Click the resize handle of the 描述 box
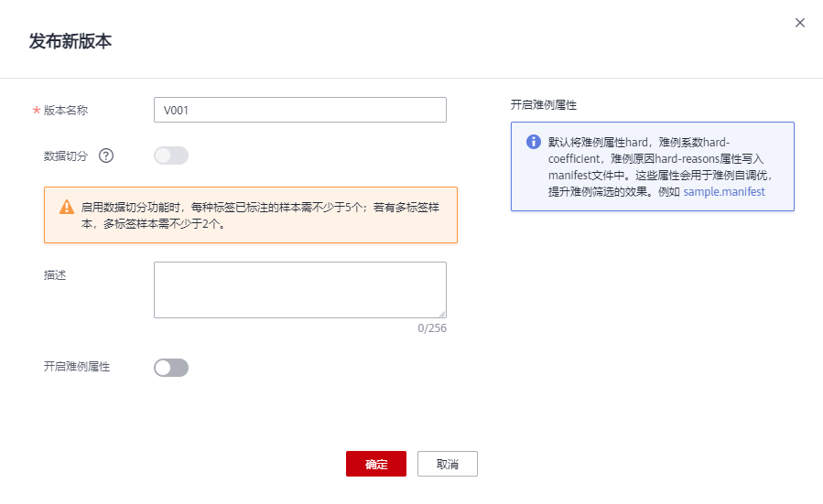Image resolution: width=823 pixels, height=504 pixels. 441,313
